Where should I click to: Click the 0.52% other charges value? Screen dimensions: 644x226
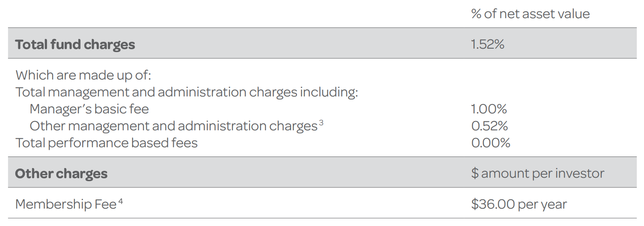(489, 126)
